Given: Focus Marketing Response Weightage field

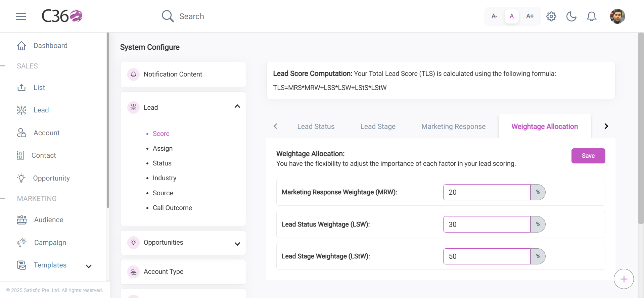Looking at the screenshot, I should coord(487,192).
